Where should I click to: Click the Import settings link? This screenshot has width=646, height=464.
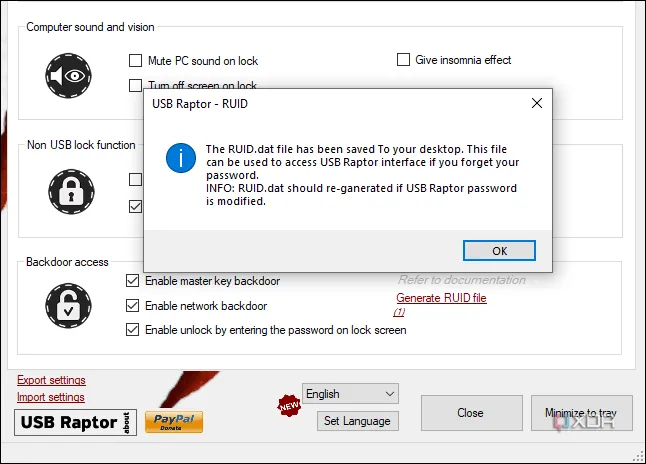[x=51, y=397]
